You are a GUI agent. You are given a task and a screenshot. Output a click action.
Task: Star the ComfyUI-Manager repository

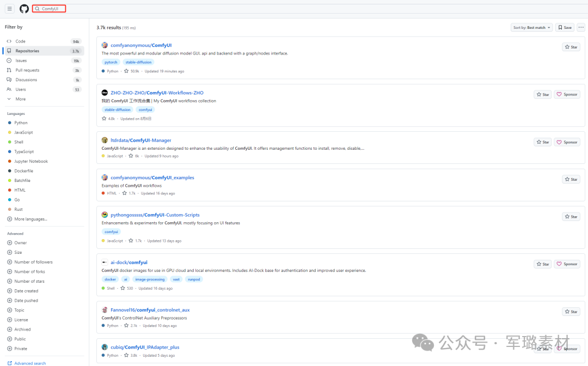[x=543, y=142]
